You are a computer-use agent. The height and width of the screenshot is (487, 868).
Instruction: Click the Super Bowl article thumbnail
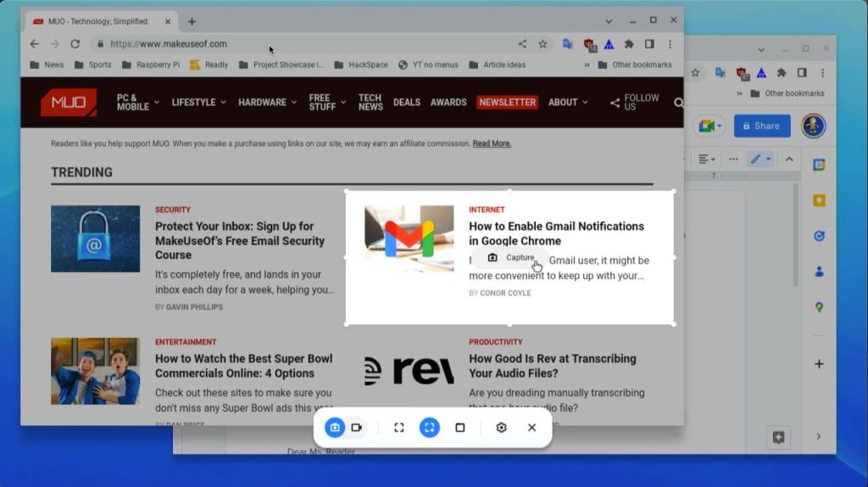(95, 372)
